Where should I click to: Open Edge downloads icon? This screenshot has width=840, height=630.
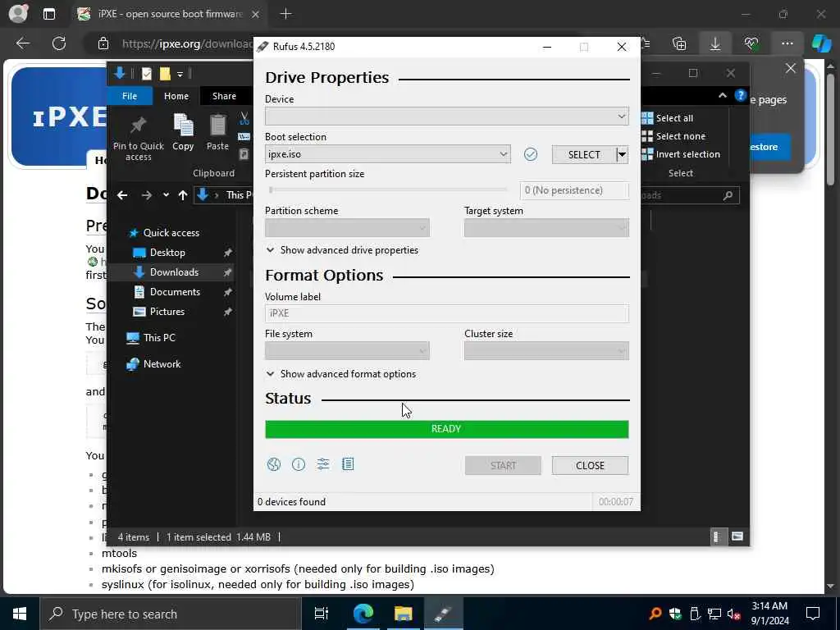click(714, 43)
